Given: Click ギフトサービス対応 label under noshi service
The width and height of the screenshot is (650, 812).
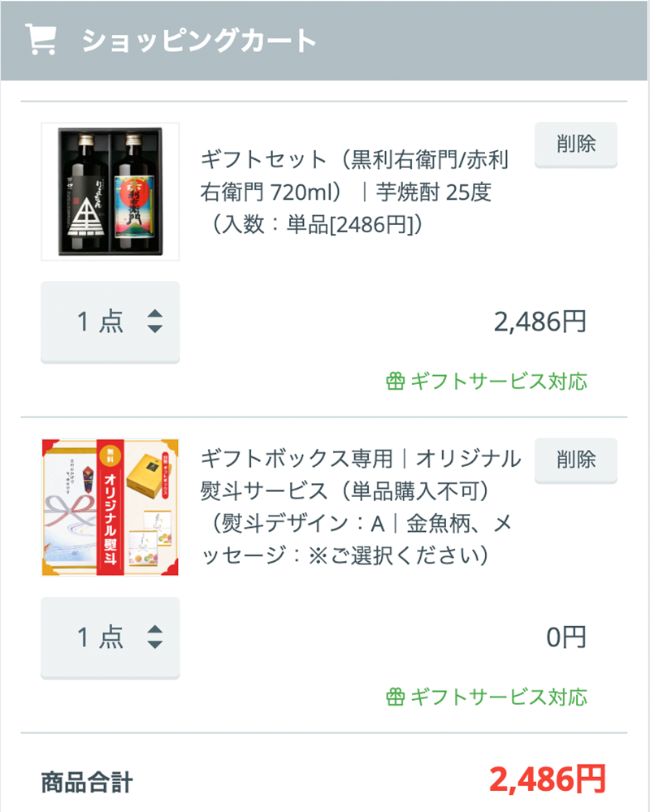Looking at the screenshot, I should 499,697.
